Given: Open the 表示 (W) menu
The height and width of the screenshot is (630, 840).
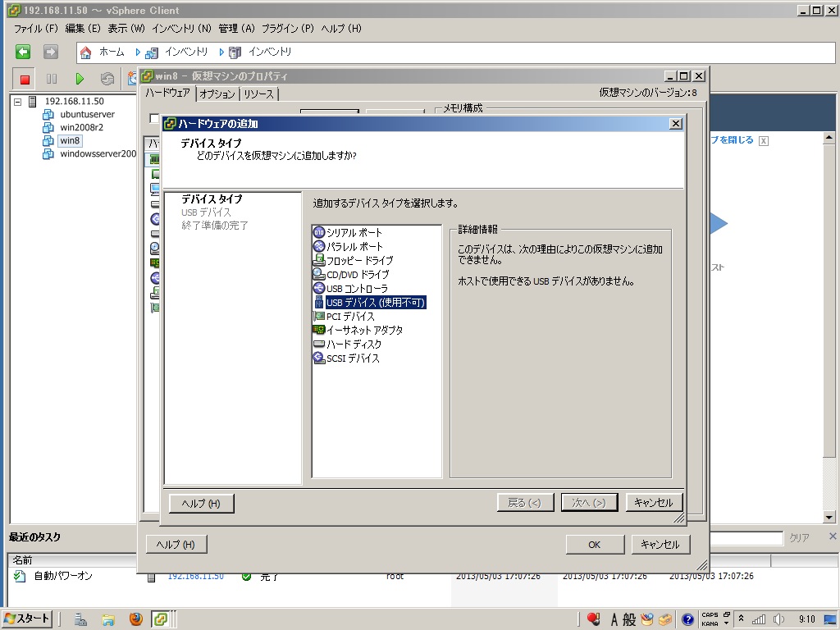Looking at the screenshot, I should [x=126, y=29].
